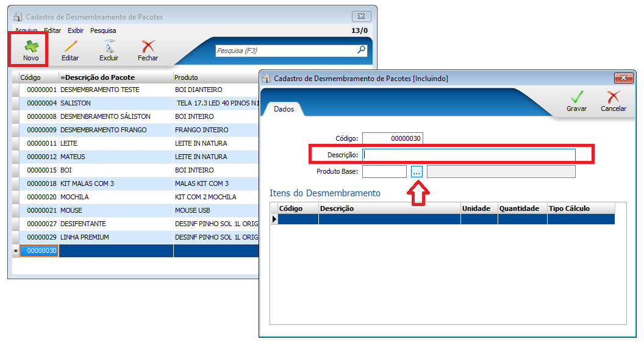Click the Editar pencil icon
The image size is (644, 345).
click(71, 46)
